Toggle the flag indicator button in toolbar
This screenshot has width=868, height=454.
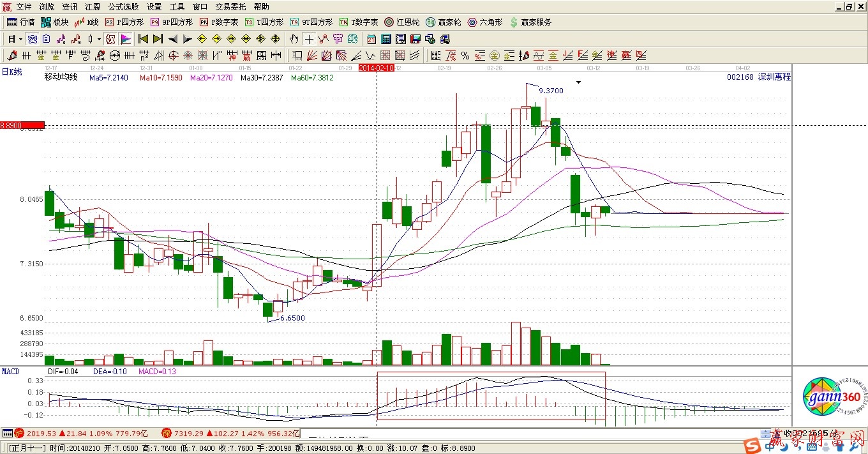click(126, 39)
